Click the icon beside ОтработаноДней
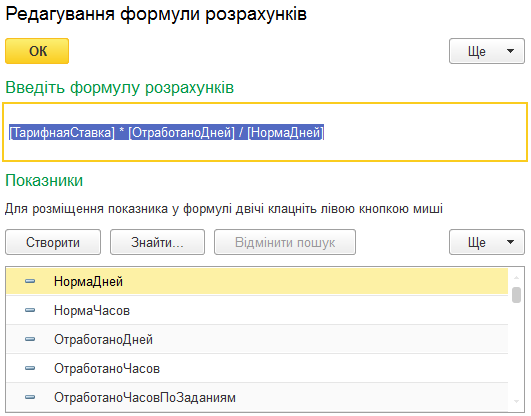The width and height of the screenshot is (531, 416). tap(30, 339)
